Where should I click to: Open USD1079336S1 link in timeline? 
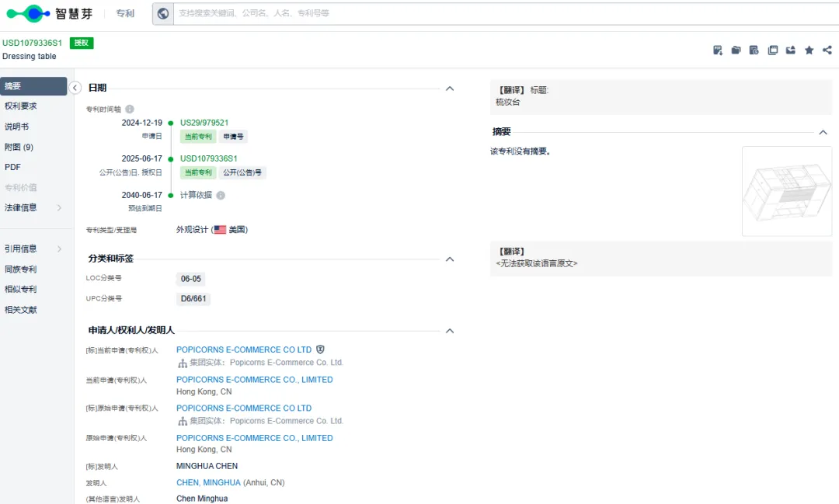point(209,158)
